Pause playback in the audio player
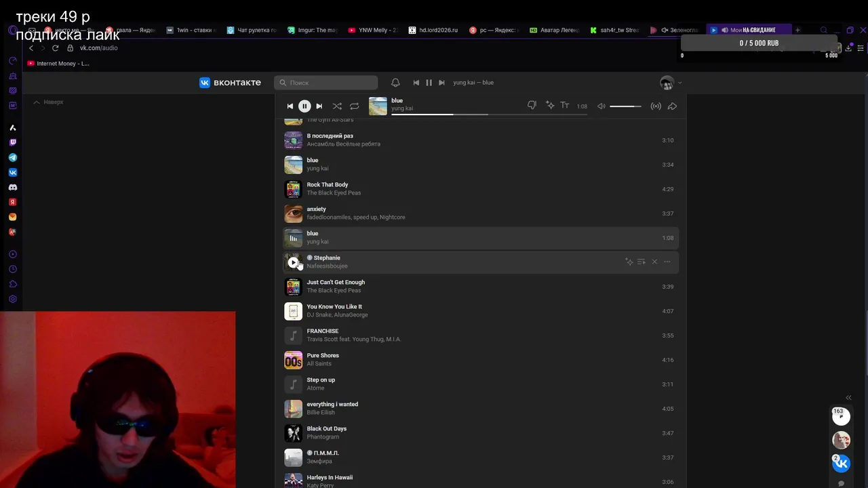The image size is (868, 488). pos(304,106)
